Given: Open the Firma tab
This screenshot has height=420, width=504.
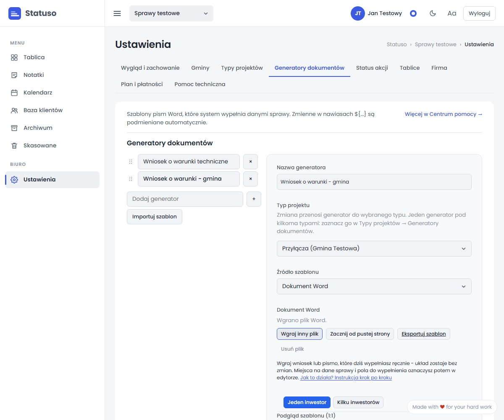Looking at the screenshot, I should point(439,68).
